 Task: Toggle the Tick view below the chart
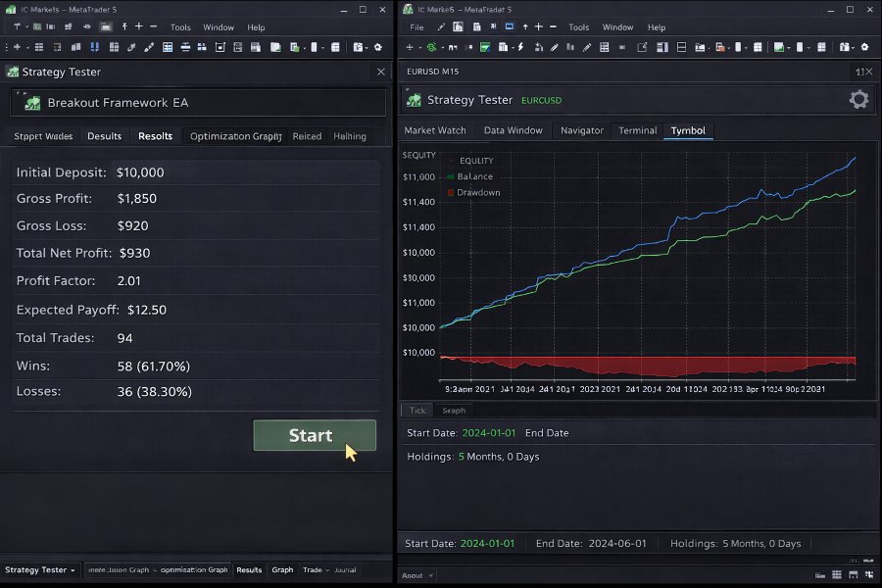pos(416,410)
